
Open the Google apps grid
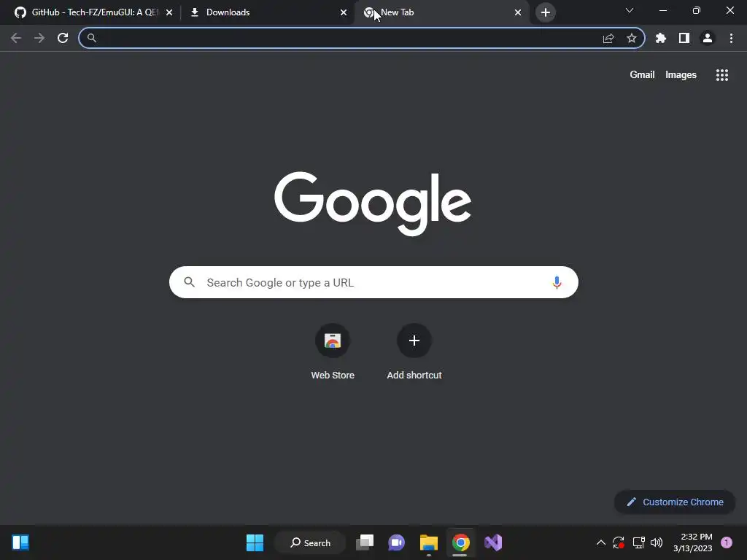click(722, 75)
